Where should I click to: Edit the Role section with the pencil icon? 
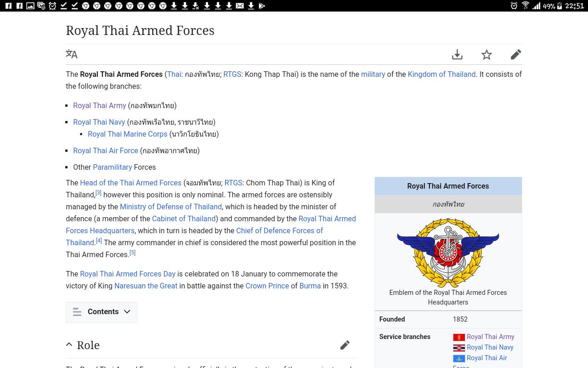pos(345,345)
